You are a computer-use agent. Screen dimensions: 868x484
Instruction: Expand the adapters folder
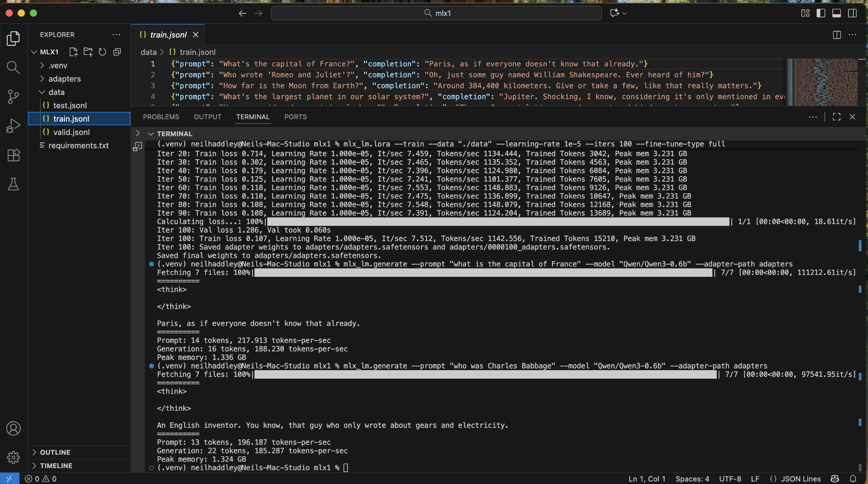[x=64, y=79]
